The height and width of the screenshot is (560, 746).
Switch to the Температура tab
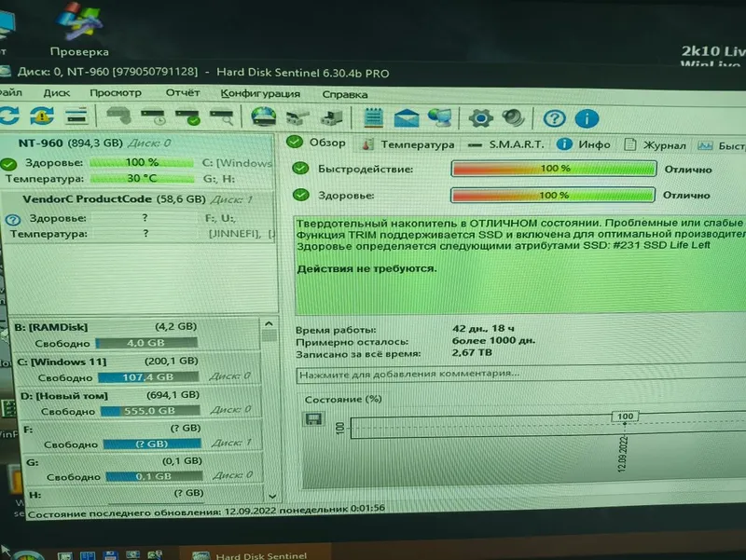[x=408, y=144]
